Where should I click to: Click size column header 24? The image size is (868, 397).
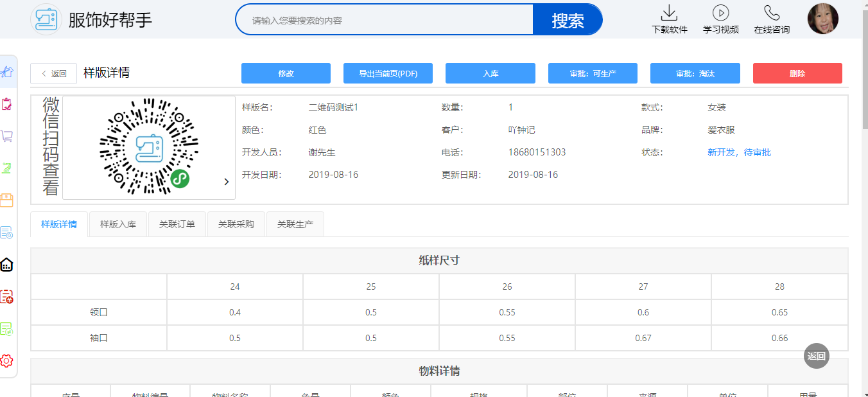(235, 287)
